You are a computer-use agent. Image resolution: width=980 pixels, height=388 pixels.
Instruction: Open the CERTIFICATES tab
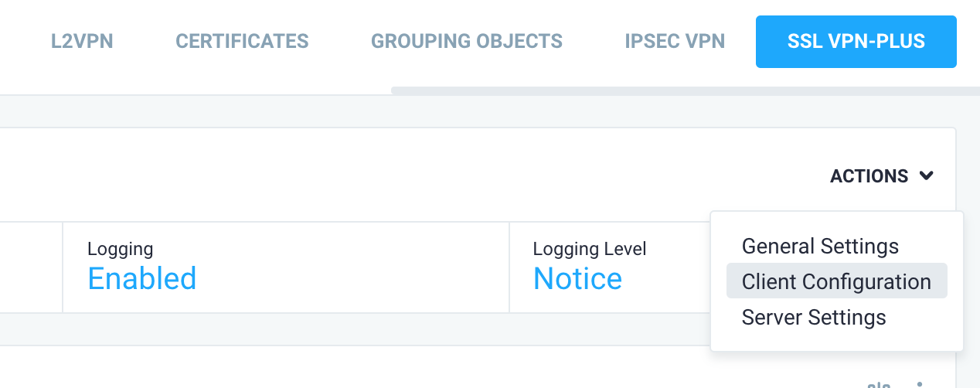pyautogui.click(x=242, y=41)
